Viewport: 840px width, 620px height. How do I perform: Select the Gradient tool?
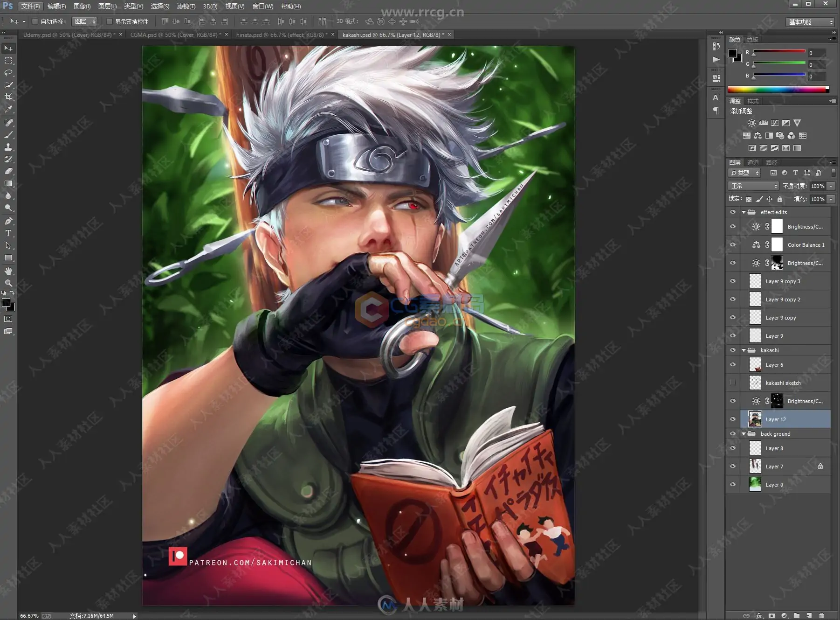pos(8,183)
